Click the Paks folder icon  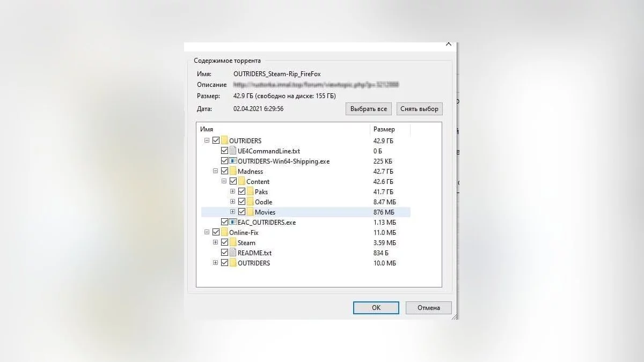pyautogui.click(x=250, y=191)
